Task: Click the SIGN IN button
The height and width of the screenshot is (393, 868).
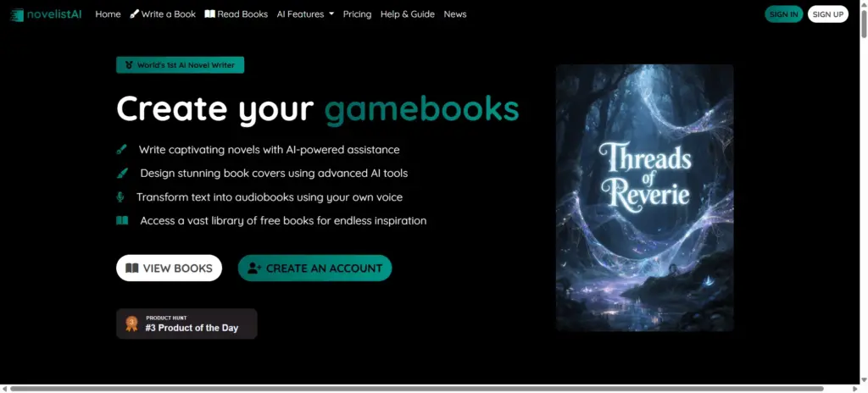Action: tap(784, 14)
